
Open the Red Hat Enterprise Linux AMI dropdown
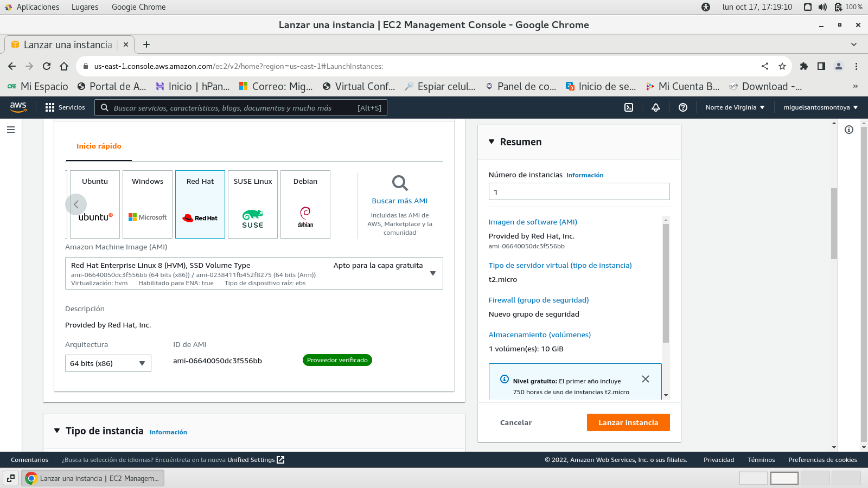pos(254,273)
